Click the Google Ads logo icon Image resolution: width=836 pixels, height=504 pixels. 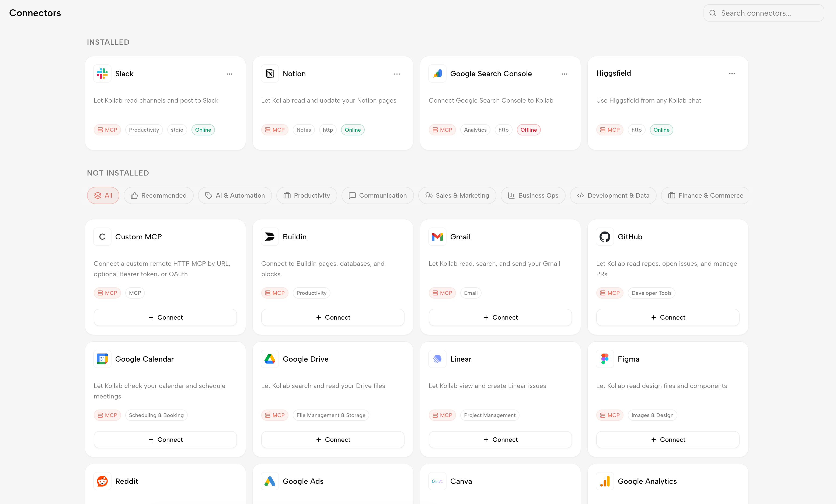pos(270,481)
